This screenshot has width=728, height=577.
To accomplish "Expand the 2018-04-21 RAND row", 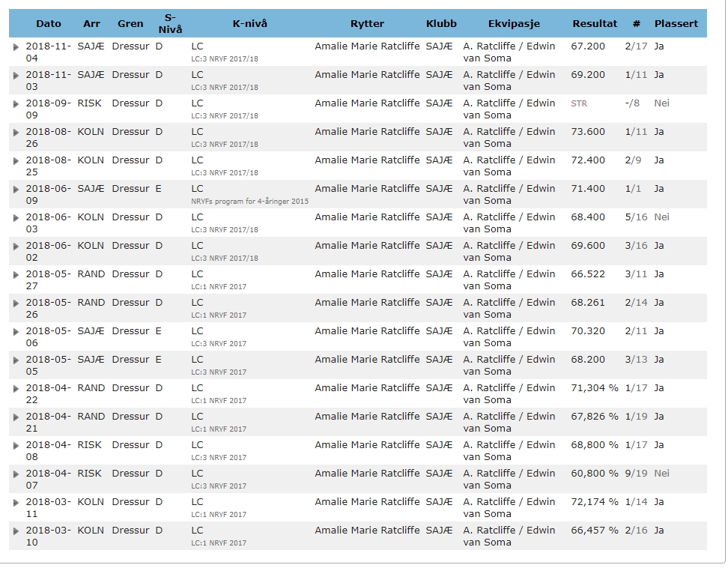I will pos(16,417).
